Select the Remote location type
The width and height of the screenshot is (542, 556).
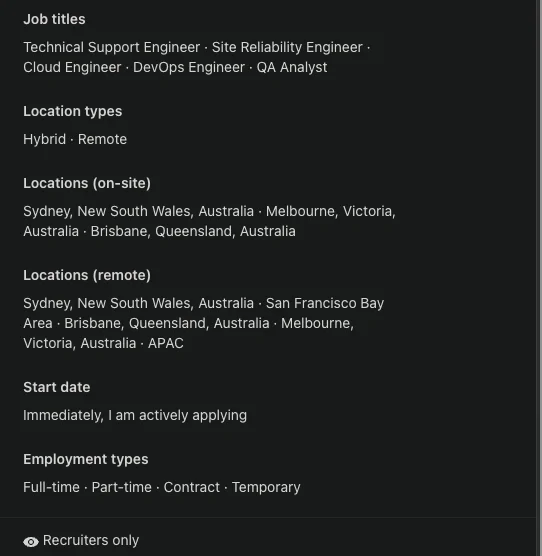pyautogui.click(x=102, y=139)
